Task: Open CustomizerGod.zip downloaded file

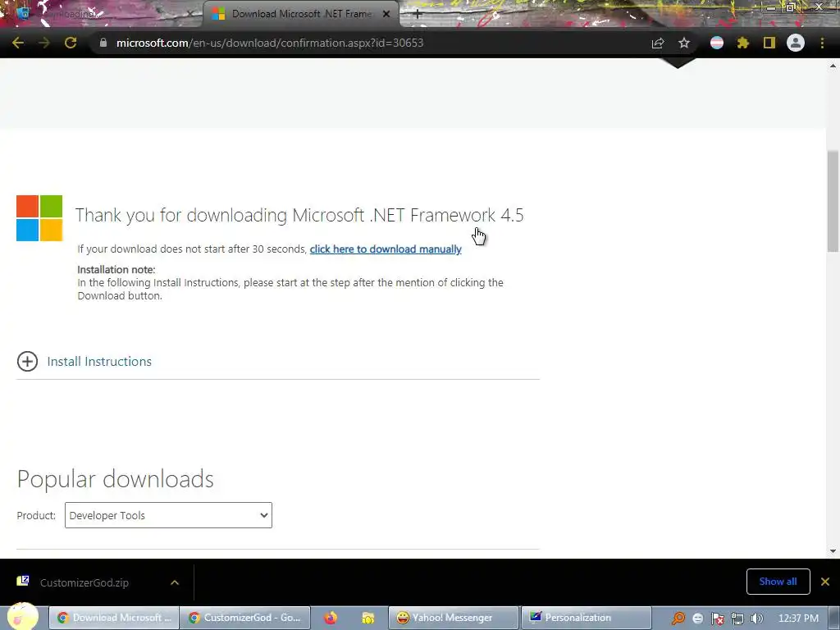Action: [84, 583]
